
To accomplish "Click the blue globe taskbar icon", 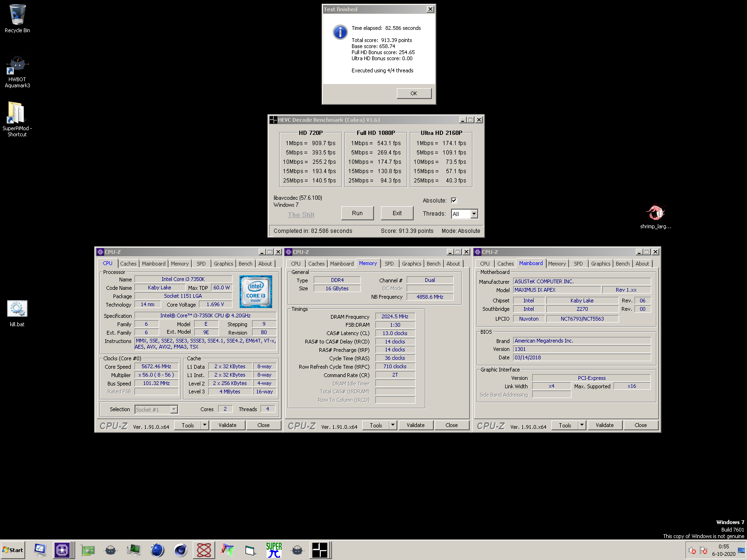I will [x=157, y=550].
